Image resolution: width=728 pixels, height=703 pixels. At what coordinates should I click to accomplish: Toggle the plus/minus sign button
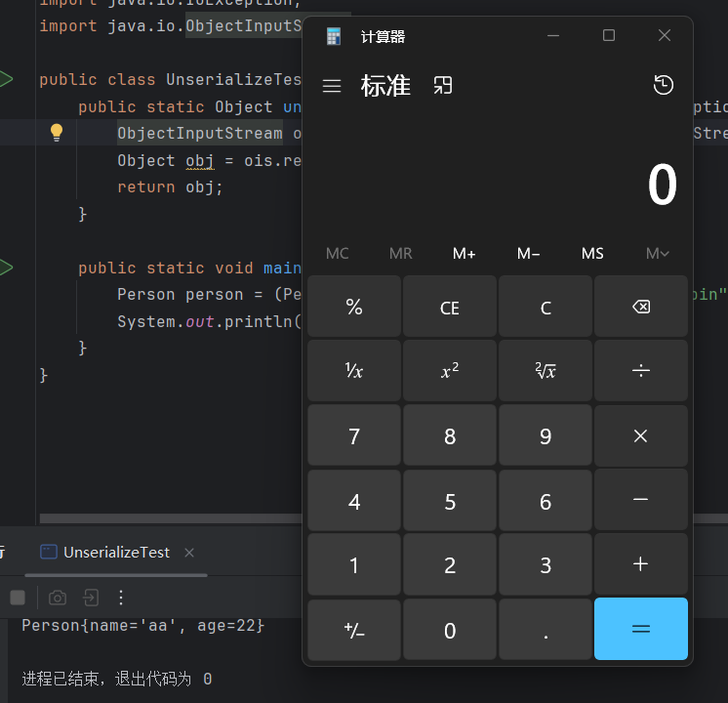353,630
